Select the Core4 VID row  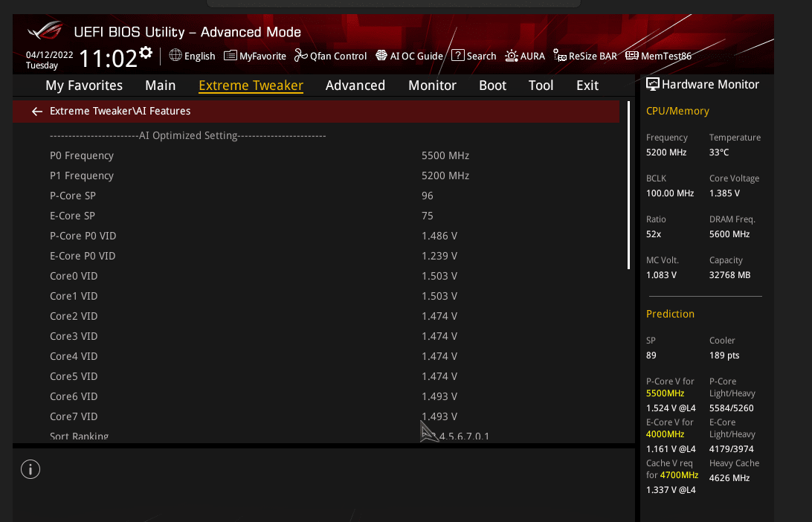(x=316, y=356)
